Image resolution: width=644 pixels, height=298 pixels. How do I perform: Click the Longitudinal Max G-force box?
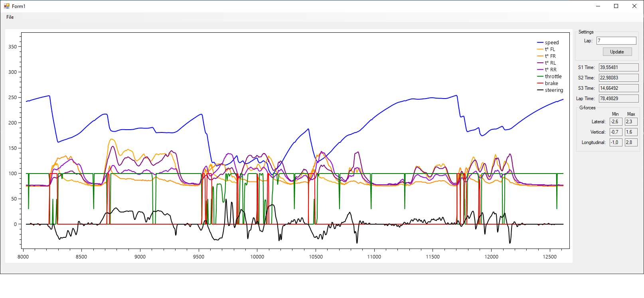click(x=631, y=142)
